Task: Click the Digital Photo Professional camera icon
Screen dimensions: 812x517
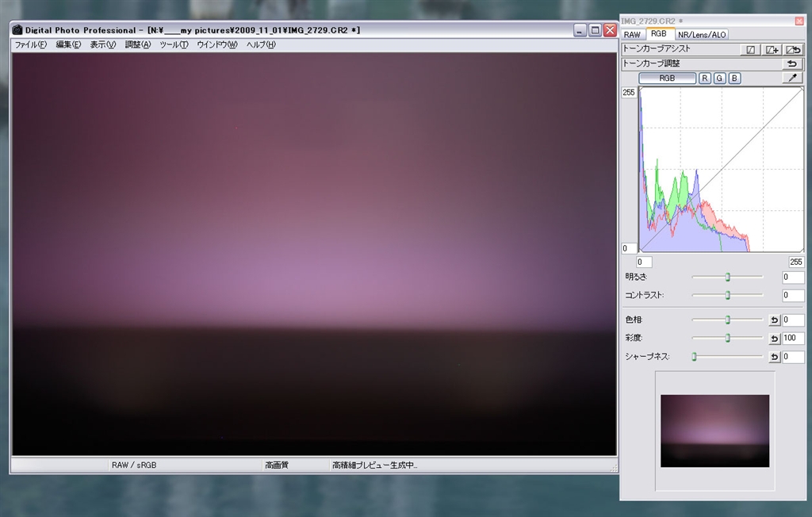Action: pyautogui.click(x=17, y=30)
